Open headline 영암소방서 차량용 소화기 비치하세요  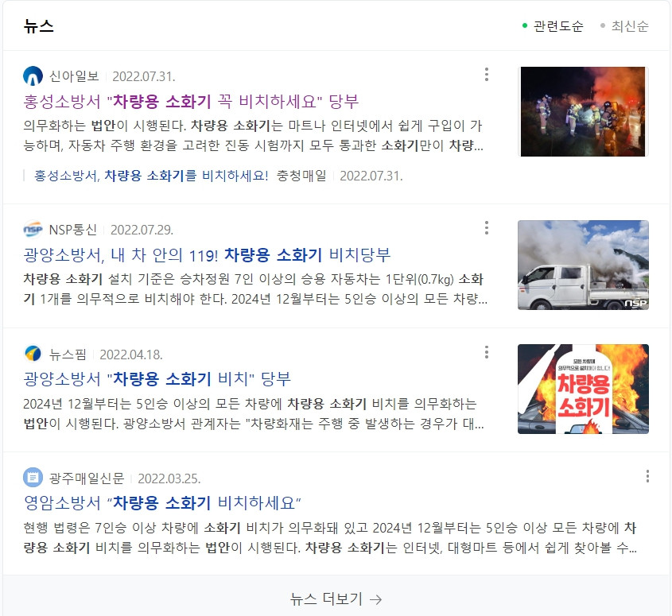click(x=162, y=502)
